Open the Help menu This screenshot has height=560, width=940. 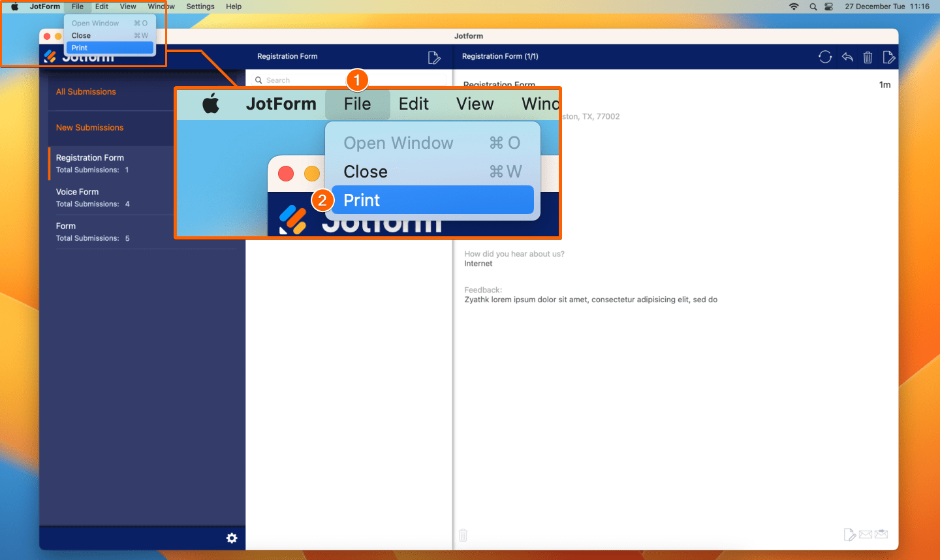(x=234, y=7)
